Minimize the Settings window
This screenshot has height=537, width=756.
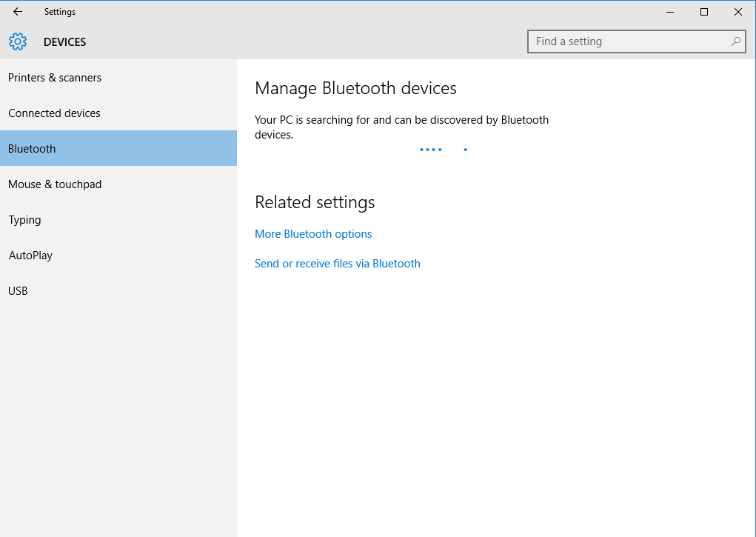[669, 12]
